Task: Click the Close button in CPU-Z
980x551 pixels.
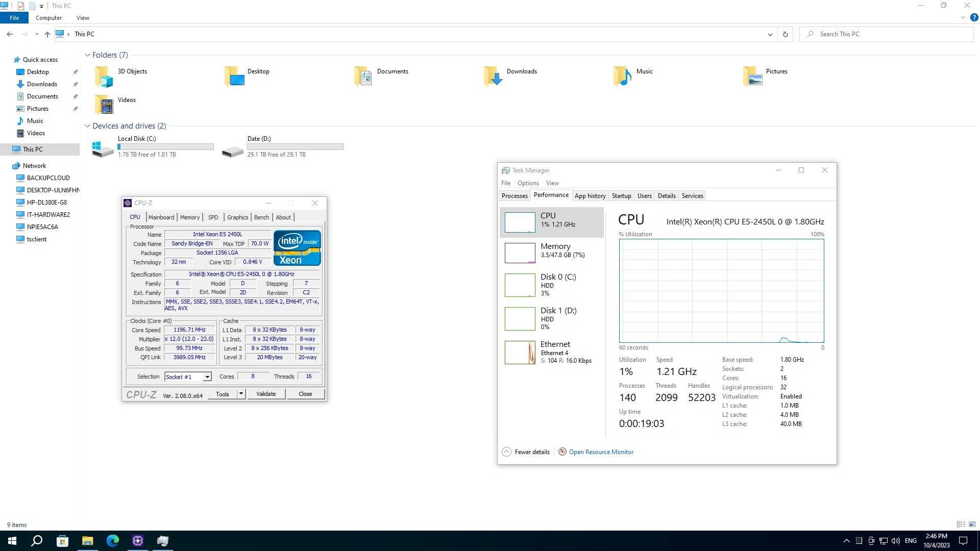Action: 305,394
